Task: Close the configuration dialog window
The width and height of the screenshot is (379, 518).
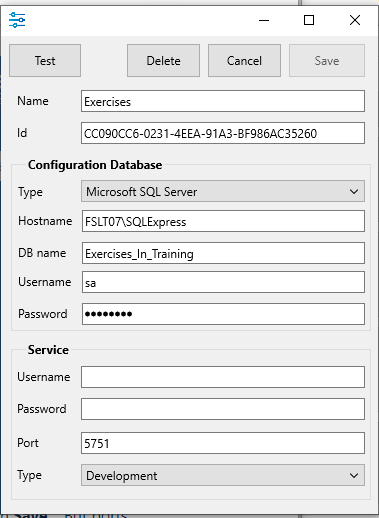Action: pyautogui.click(x=355, y=20)
